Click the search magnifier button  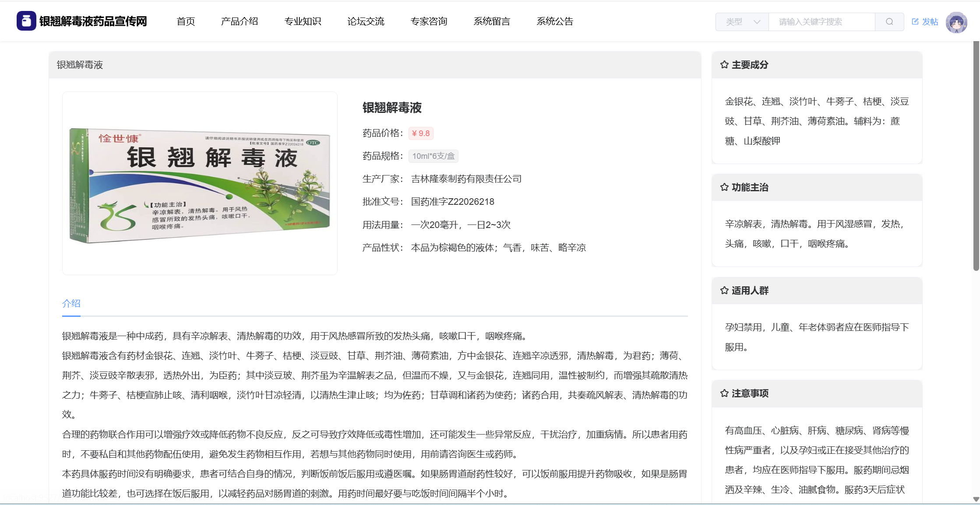889,22
